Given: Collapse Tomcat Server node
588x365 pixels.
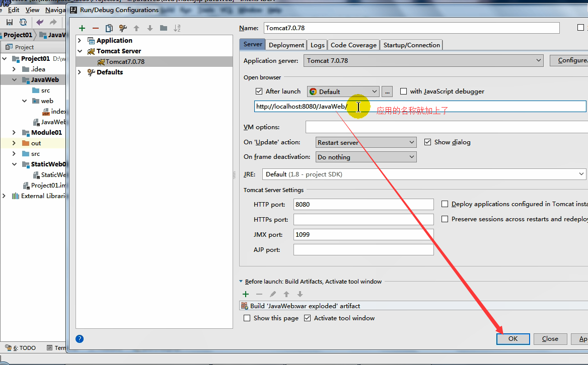Looking at the screenshot, I should [80, 51].
